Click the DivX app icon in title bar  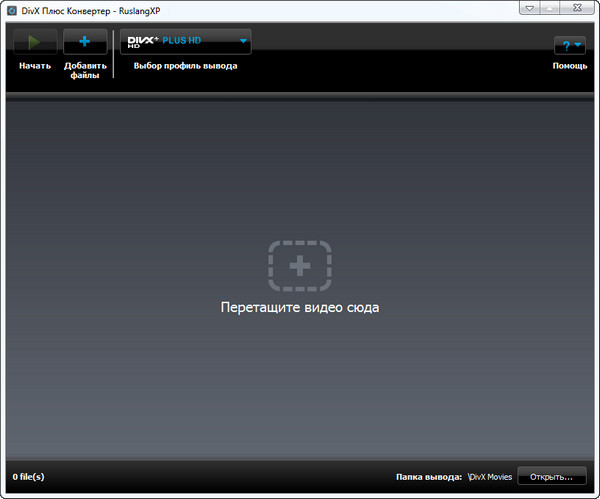[x=11, y=9]
